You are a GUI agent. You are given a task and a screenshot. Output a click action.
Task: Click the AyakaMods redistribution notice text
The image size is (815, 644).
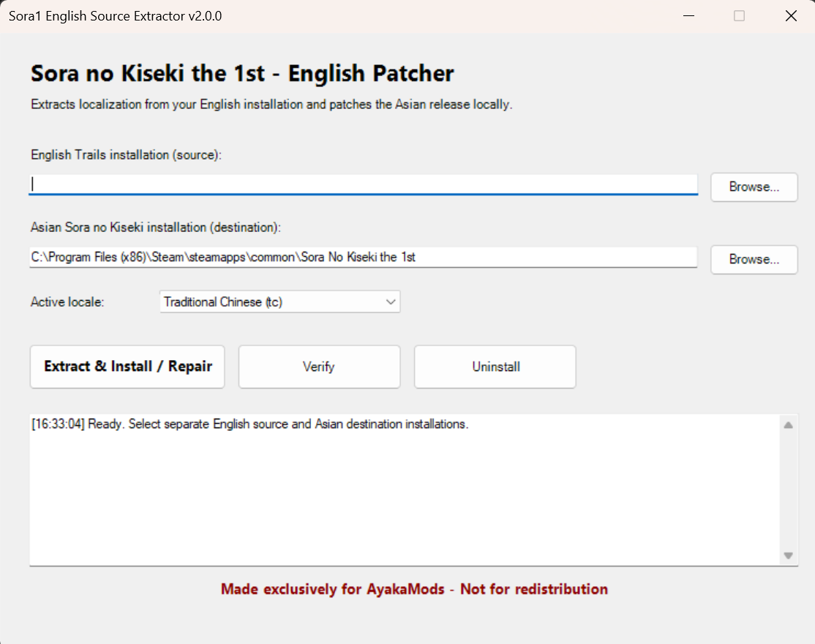[x=414, y=589]
